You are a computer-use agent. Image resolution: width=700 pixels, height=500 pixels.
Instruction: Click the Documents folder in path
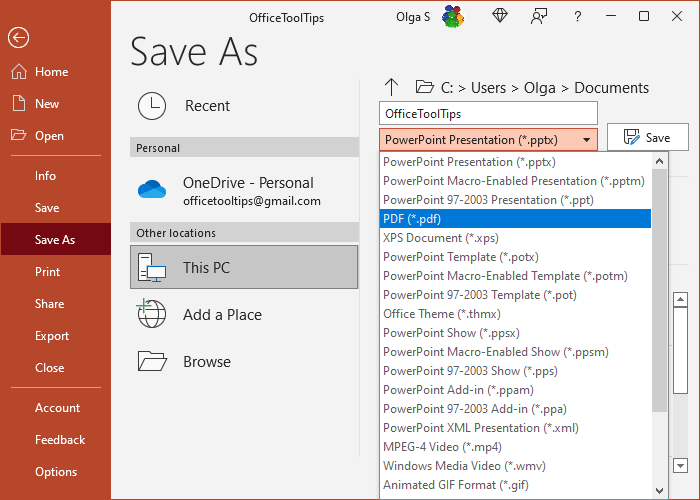point(611,88)
